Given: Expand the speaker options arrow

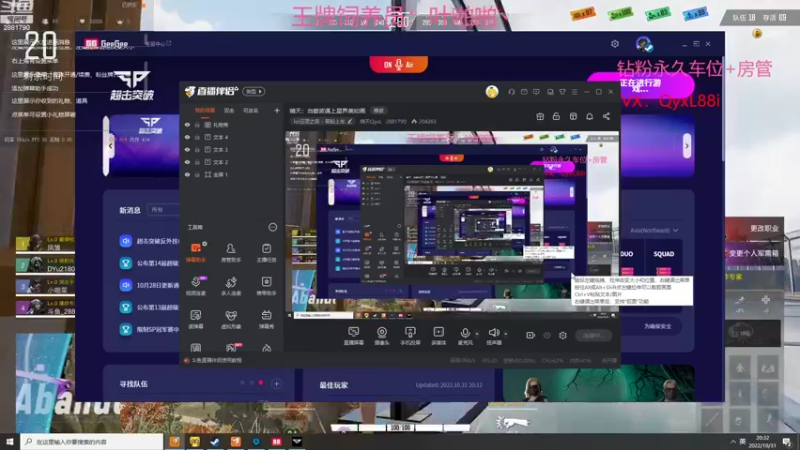Looking at the screenshot, I should pyautogui.click(x=506, y=334).
